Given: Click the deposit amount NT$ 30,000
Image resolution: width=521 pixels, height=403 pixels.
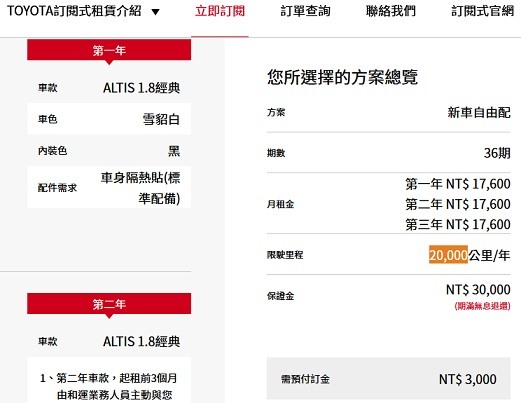Looking at the screenshot, I should coord(478,290).
